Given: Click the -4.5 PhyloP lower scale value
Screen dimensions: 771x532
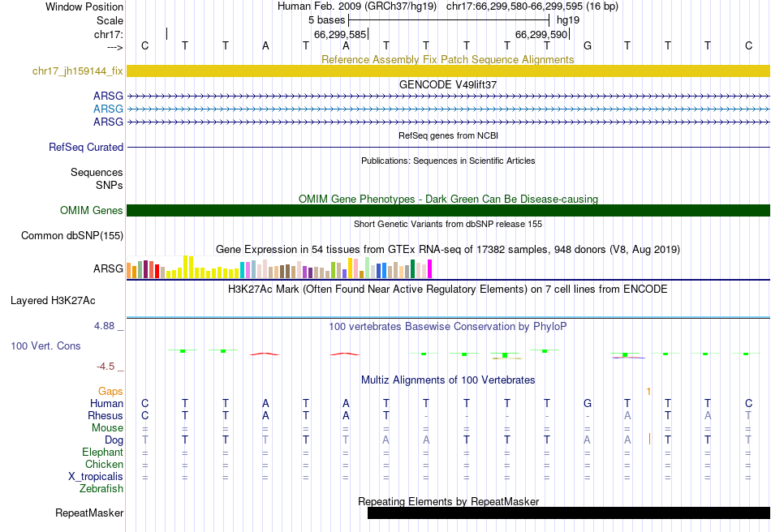Looking at the screenshot, I should click(x=106, y=367).
